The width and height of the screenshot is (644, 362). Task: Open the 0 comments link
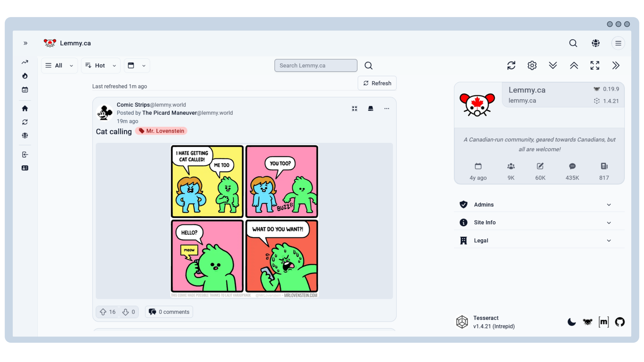[x=169, y=312]
